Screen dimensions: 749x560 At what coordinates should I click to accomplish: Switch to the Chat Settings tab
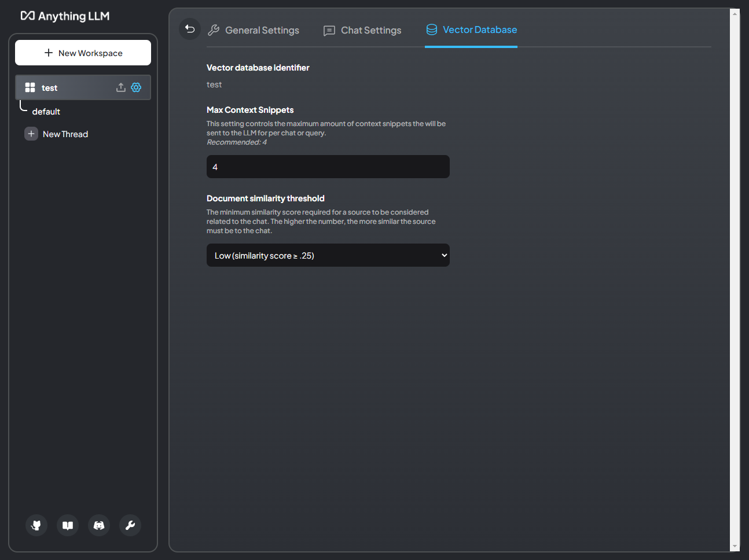click(362, 30)
